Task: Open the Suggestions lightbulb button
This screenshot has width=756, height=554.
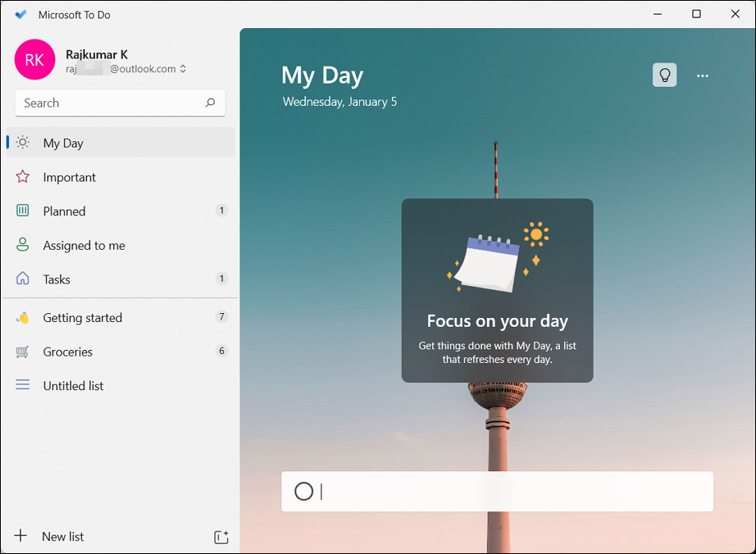Action: point(664,75)
